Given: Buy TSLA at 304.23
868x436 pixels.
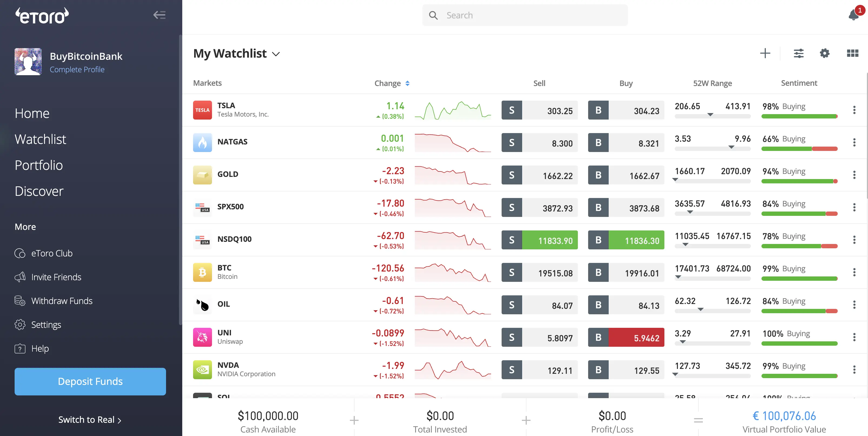Looking at the screenshot, I should coord(626,110).
